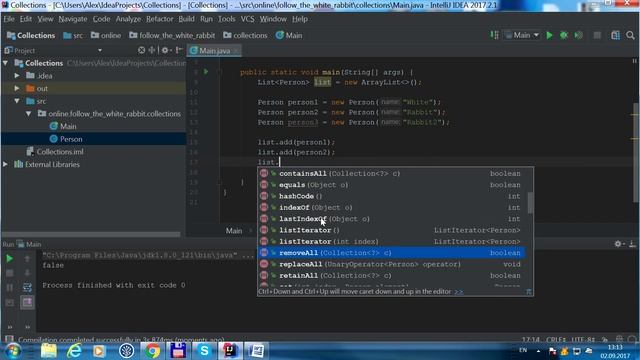Click the Main class breadcrumb

(x=289, y=36)
